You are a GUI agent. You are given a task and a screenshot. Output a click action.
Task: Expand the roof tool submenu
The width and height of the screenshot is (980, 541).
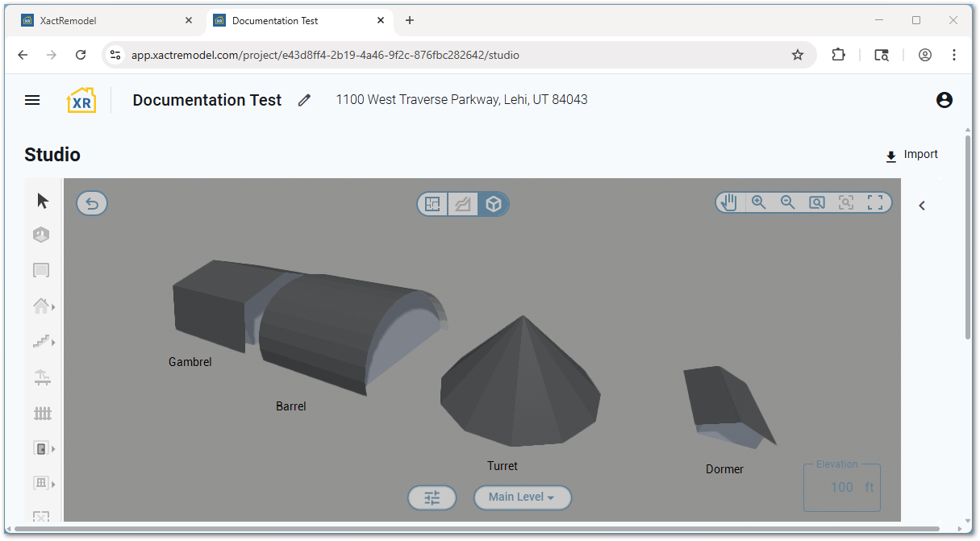53,307
